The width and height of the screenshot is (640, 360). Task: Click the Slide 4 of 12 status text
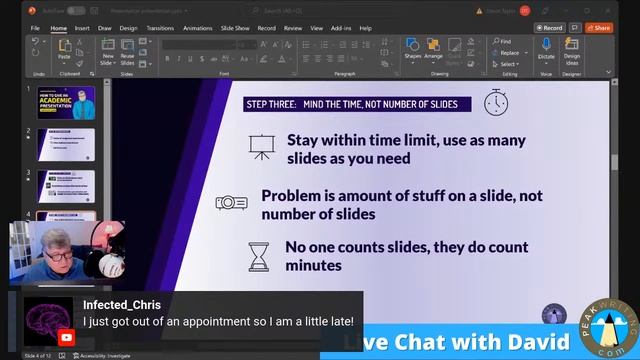pyautogui.click(x=38, y=356)
